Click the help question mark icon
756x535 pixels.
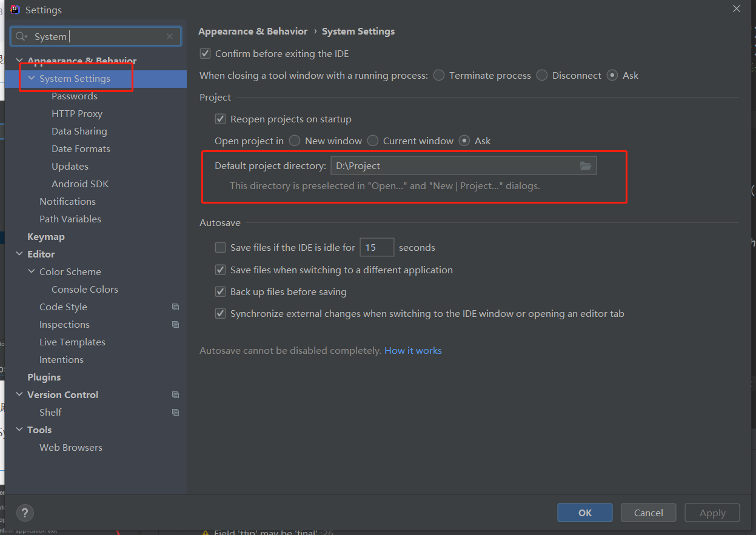pyautogui.click(x=25, y=513)
